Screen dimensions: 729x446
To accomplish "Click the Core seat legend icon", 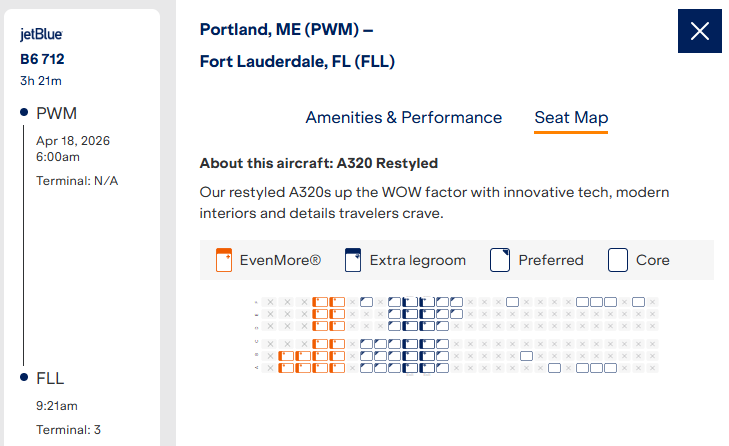I will (x=618, y=260).
